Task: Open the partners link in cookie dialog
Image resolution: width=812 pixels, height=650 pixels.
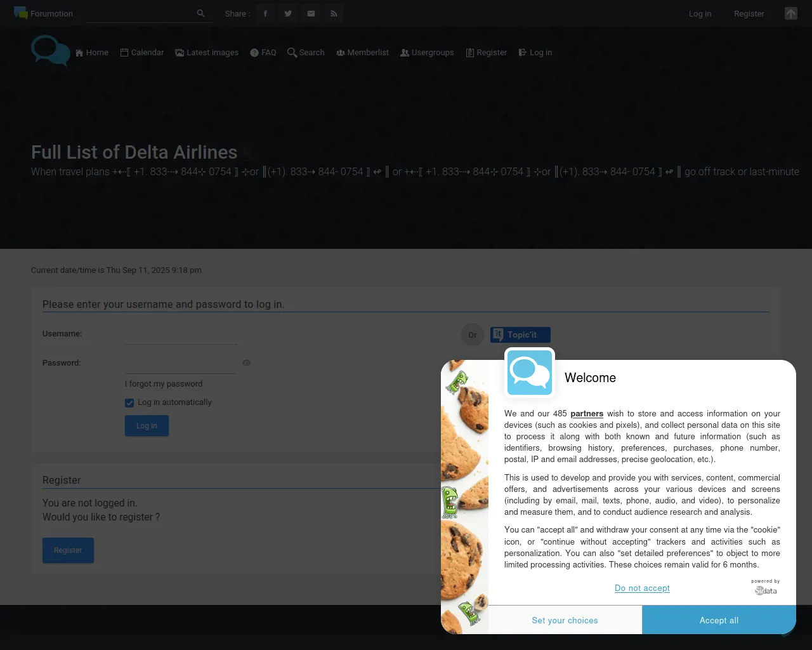Action: click(587, 414)
